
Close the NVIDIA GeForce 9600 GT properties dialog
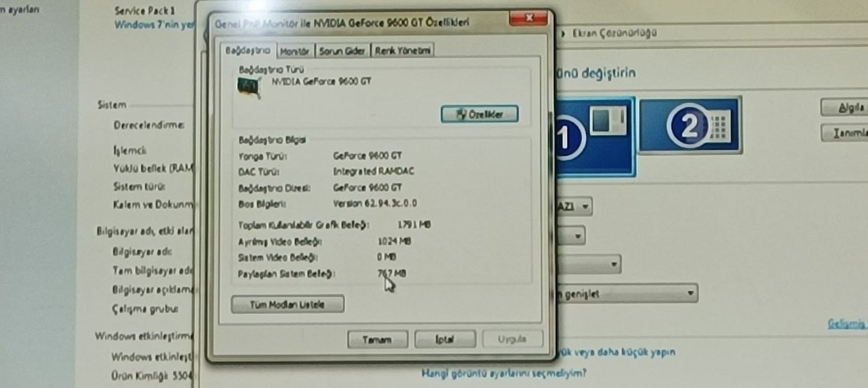[529, 20]
